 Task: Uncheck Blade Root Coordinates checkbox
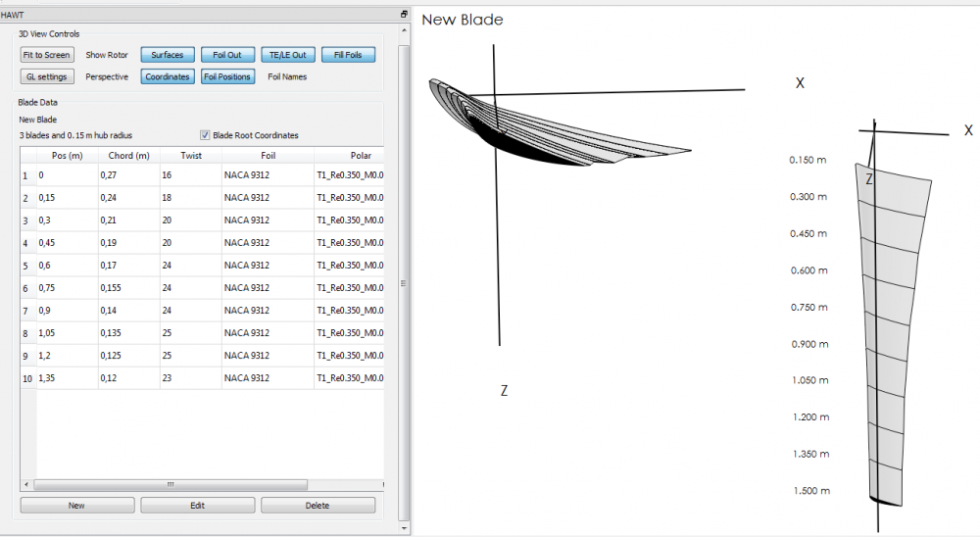[x=206, y=135]
